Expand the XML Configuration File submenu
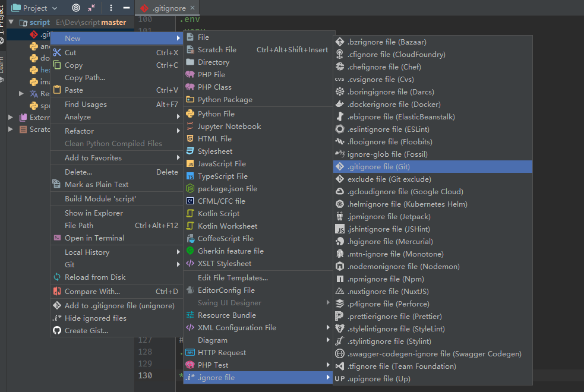This screenshot has height=392, width=584. pos(258,328)
